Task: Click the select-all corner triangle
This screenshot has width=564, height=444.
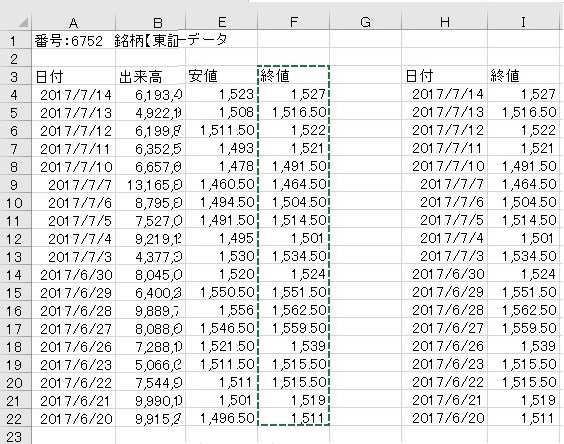Action: [x=23, y=23]
